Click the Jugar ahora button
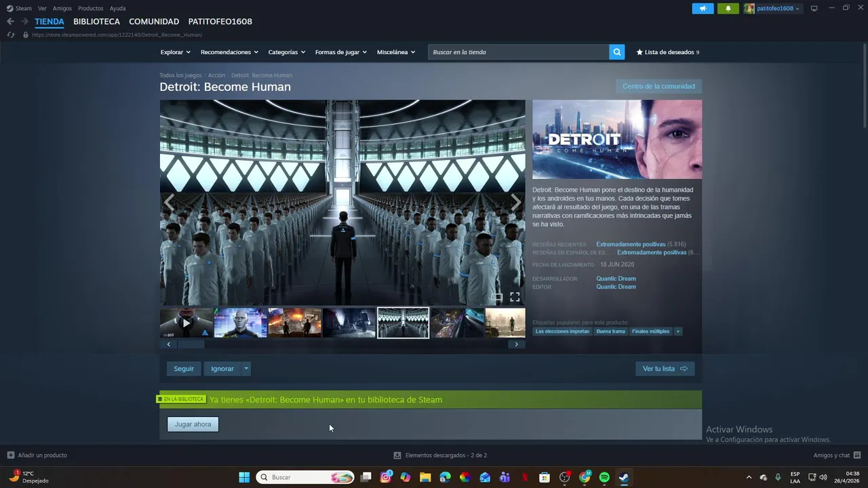868x488 pixels. (193, 424)
